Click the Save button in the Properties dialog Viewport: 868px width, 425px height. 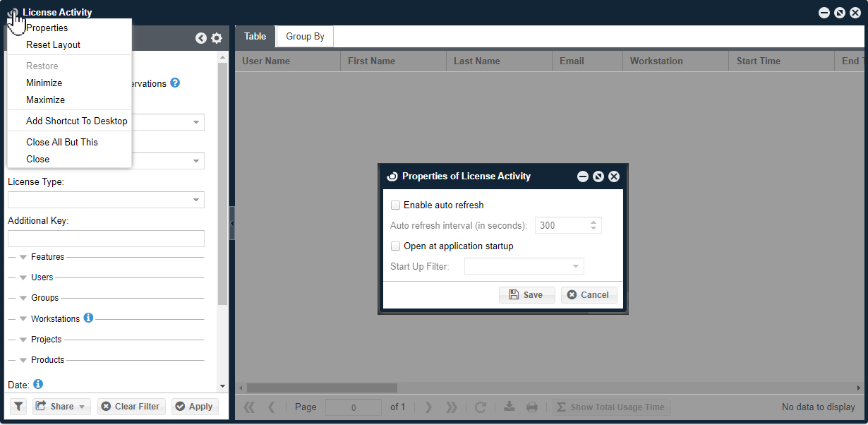(x=526, y=294)
